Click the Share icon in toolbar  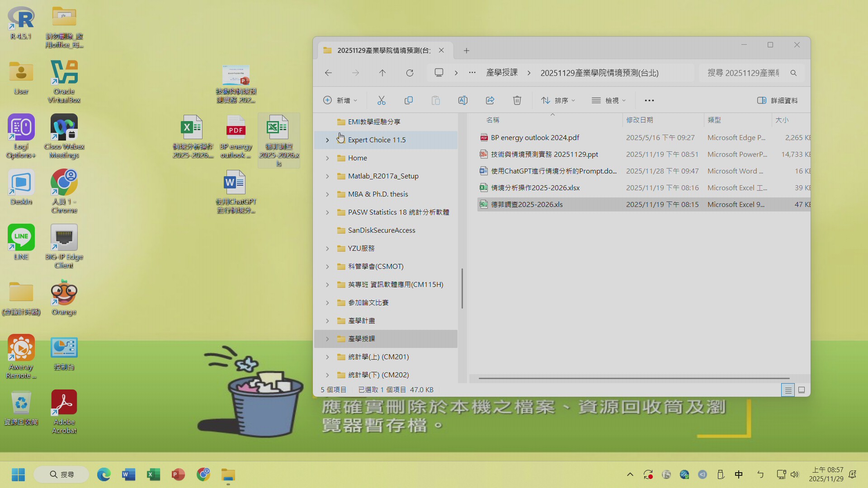(x=490, y=100)
